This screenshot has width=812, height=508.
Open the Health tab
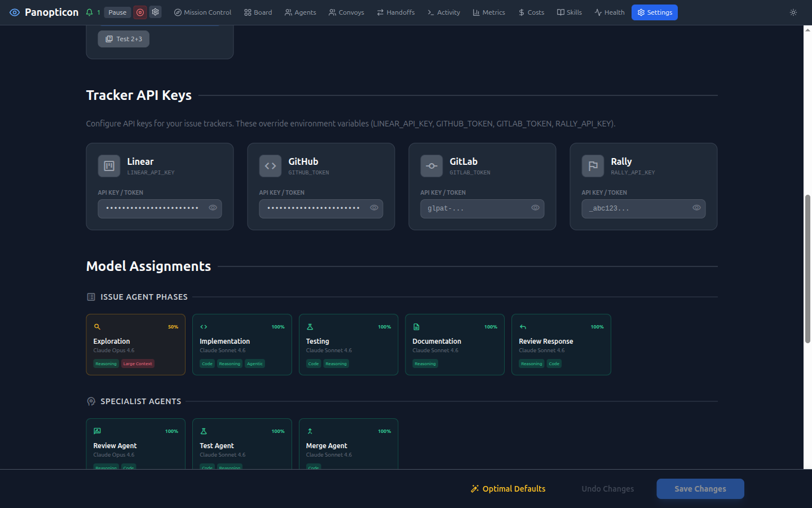coord(610,12)
